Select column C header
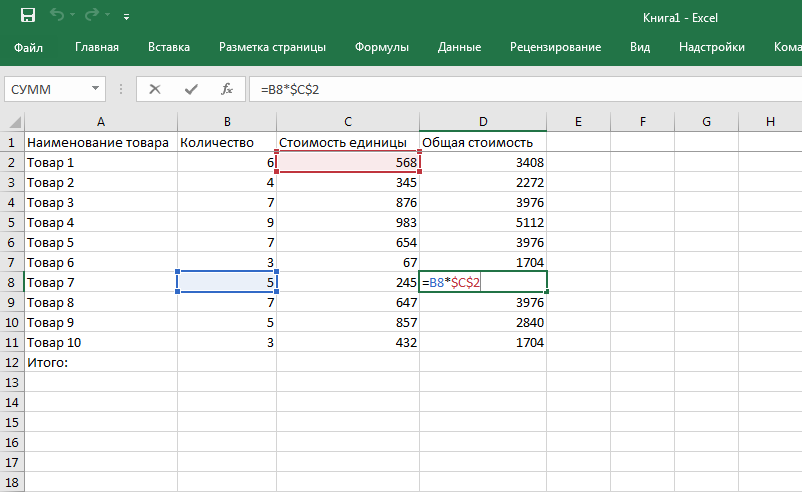 [x=348, y=122]
